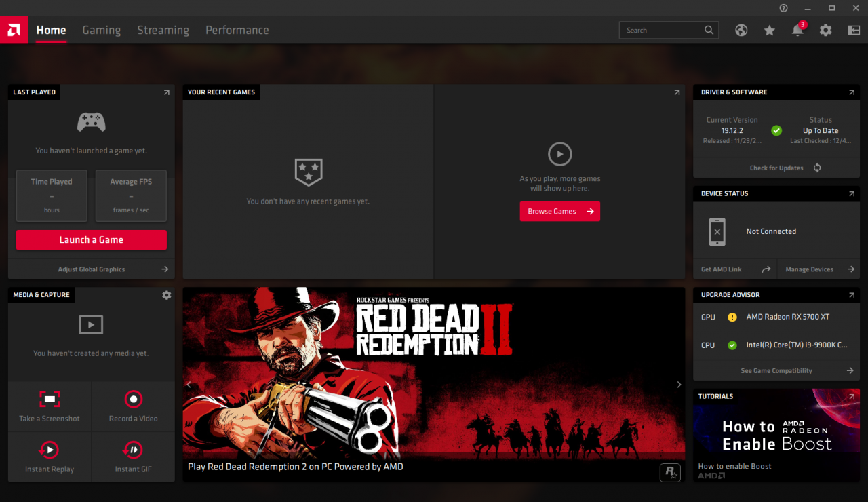The image size is (868, 502).
Task: Click Play Red Dead Redemption 2 caption
Action: pos(296,467)
